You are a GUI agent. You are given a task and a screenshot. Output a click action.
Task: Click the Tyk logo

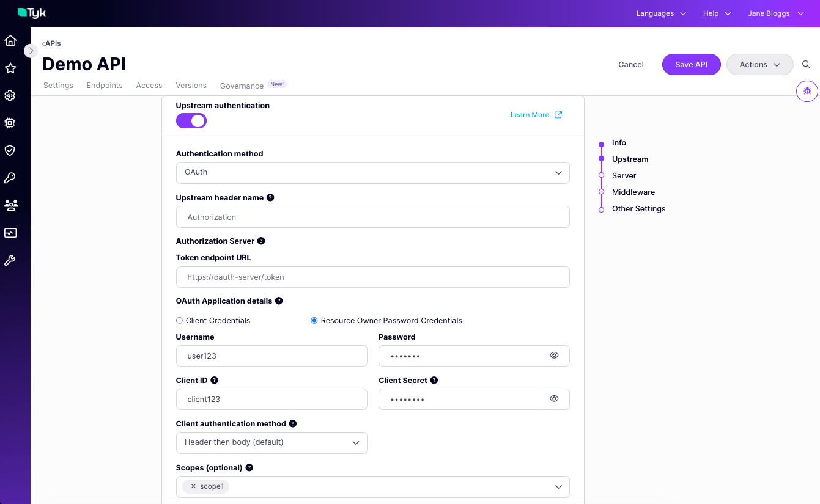[32, 13]
